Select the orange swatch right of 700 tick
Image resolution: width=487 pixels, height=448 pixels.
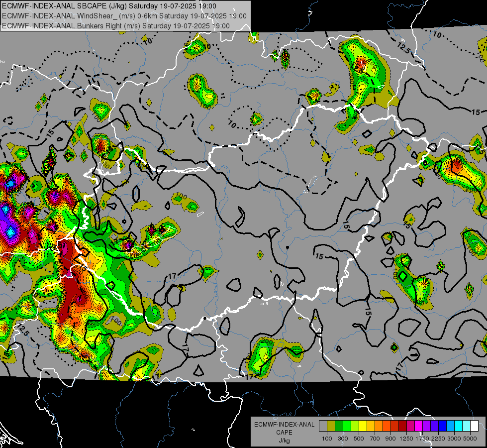[379, 426]
